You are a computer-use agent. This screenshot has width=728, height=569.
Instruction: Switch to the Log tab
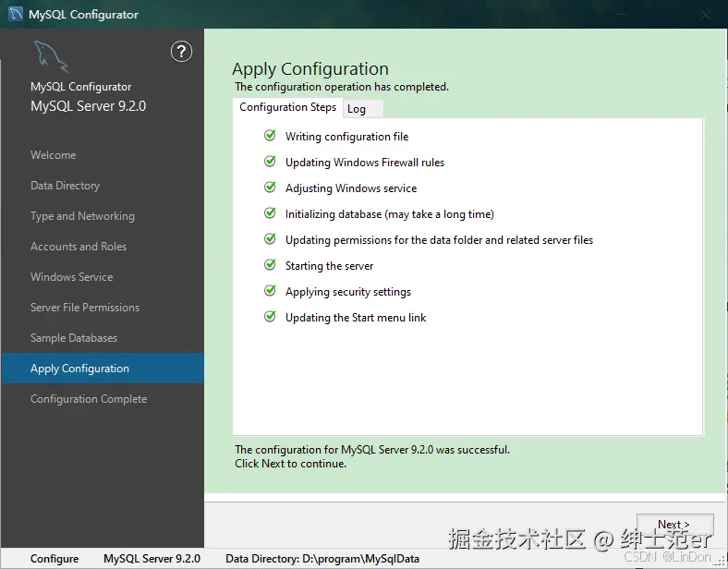(x=362, y=109)
